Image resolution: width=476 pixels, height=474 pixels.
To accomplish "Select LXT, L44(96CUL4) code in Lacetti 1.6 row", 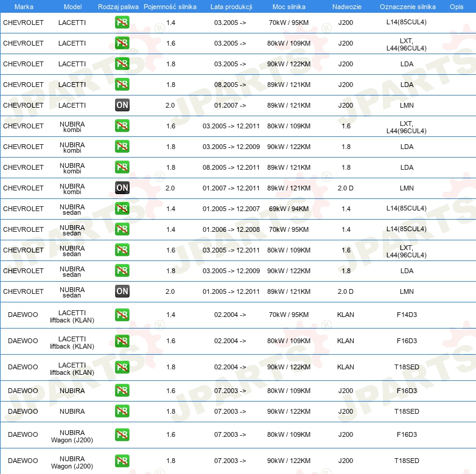I will pos(407,44).
